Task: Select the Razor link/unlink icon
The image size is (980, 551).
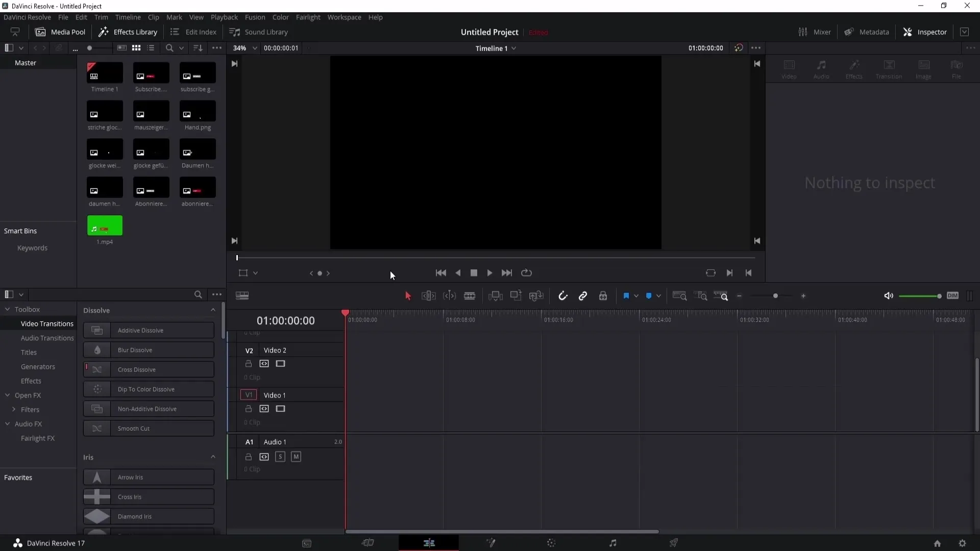Action: click(x=583, y=296)
